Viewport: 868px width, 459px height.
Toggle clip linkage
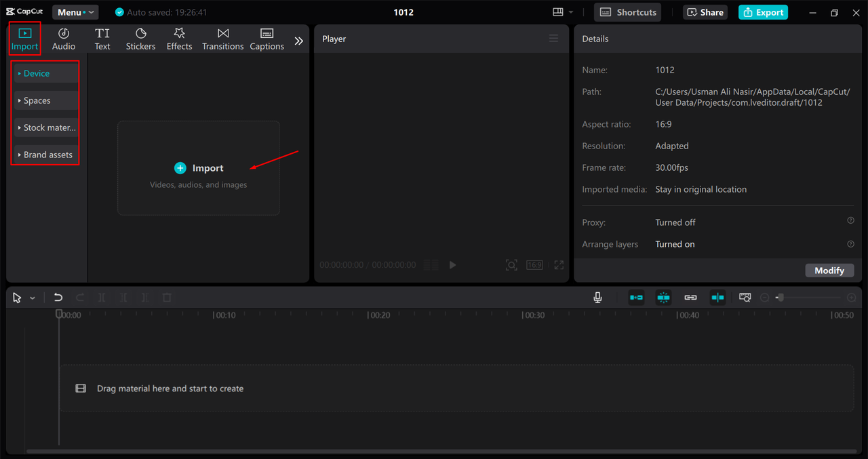tap(690, 298)
